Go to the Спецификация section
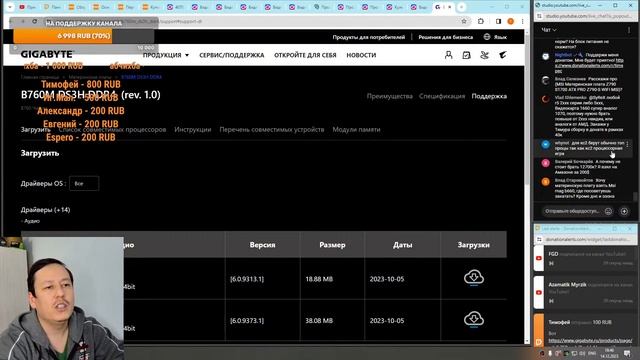 tap(442, 96)
